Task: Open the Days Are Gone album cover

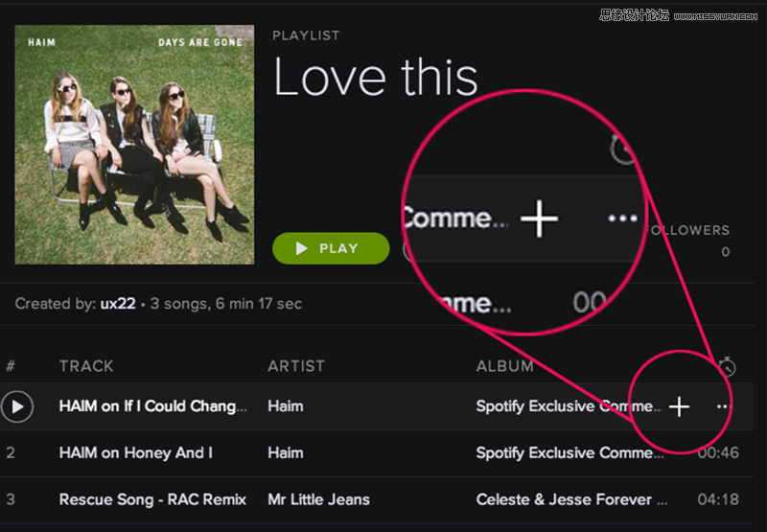Action: tap(134, 145)
